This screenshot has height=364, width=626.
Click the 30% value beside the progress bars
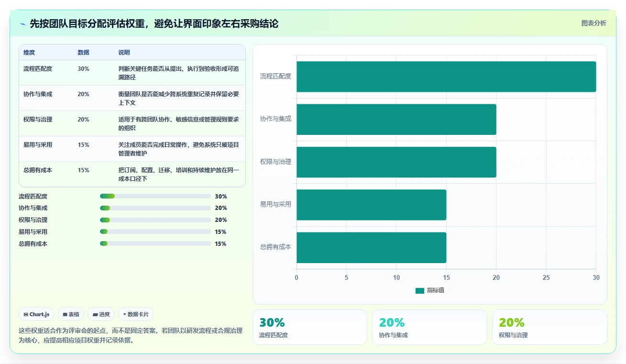(x=221, y=196)
